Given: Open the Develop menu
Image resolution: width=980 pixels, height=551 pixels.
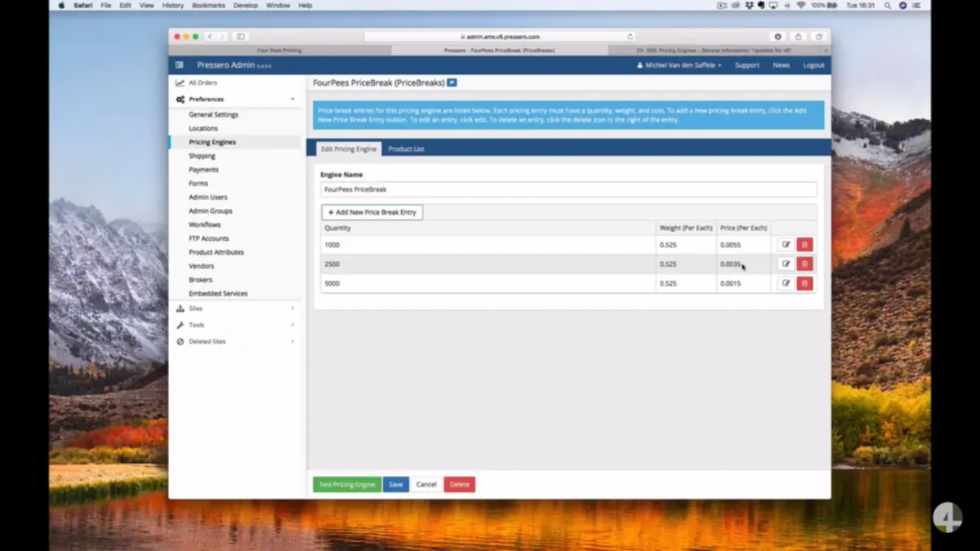Looking at the screenshot, I should tap(245, 5).
